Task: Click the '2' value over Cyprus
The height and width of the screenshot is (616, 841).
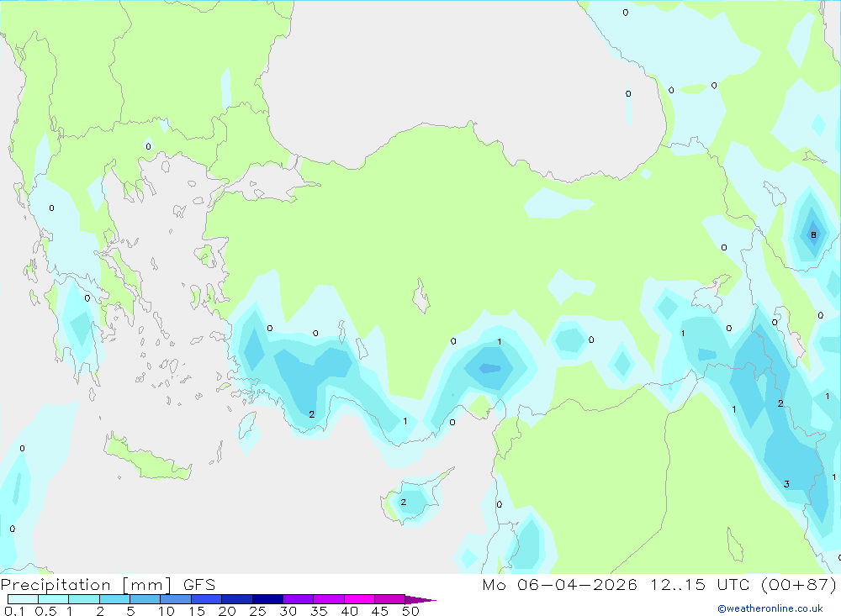Action: coord(404,503)
